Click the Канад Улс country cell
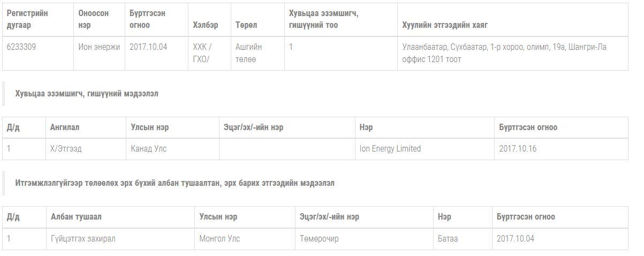 click(x=149, y=149)
